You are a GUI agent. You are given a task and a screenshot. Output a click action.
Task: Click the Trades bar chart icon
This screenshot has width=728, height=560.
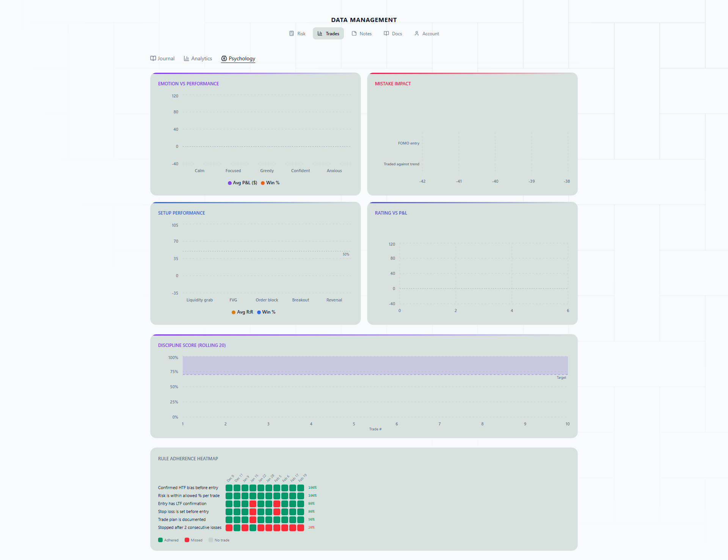coord(320,33)
